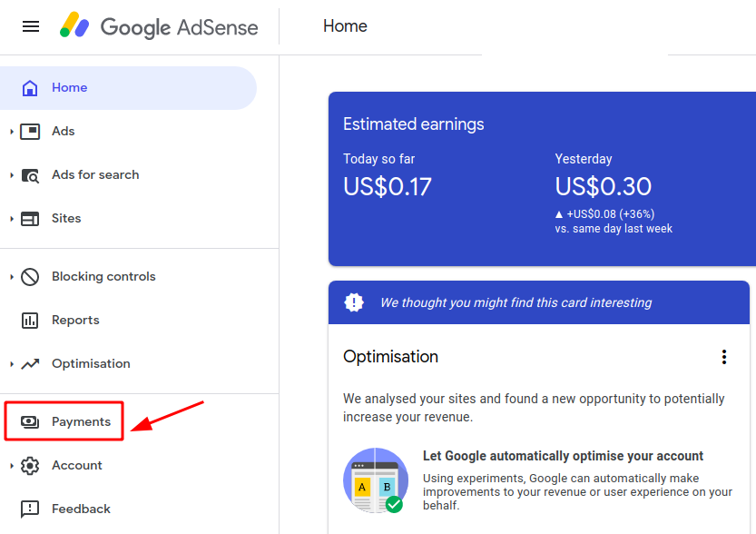The width and height of the screenshot is (756, 534).
Task: Open the hamburger main menu
Action: coord(31,26)
